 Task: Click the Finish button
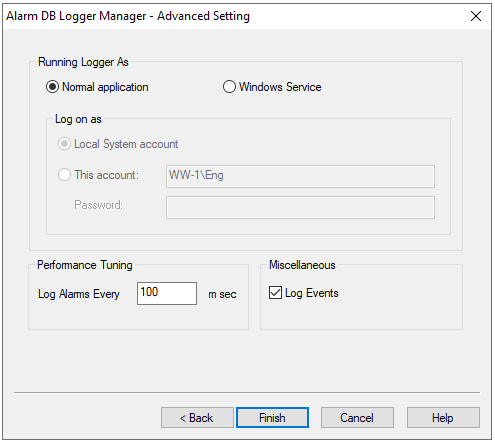[272, 417]
